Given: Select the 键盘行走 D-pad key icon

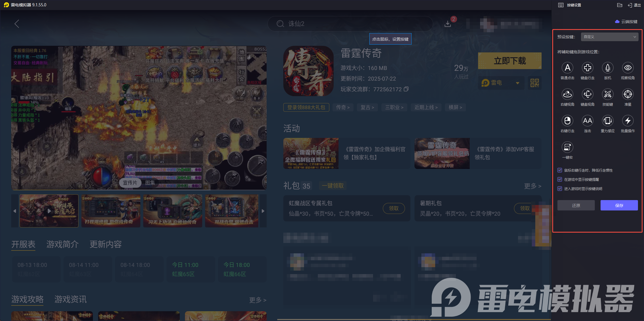Looking at the screenshot, I should [x=587, y=68].
